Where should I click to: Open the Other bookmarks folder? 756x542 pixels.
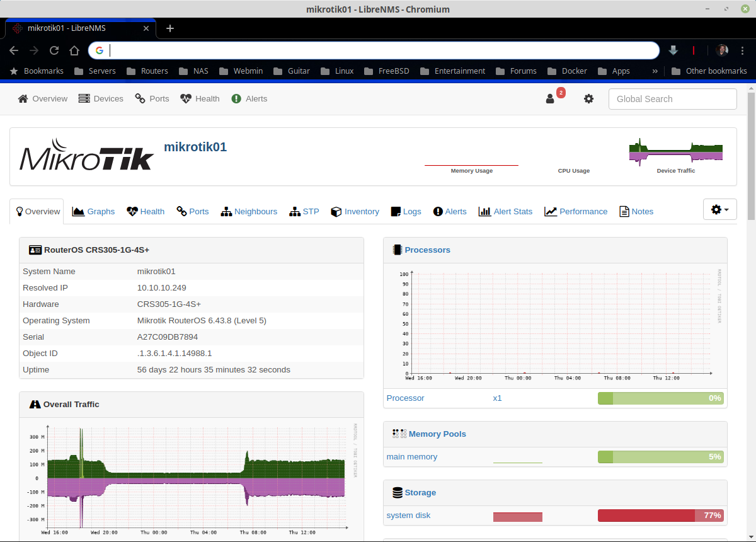click(x=709, y=71)
